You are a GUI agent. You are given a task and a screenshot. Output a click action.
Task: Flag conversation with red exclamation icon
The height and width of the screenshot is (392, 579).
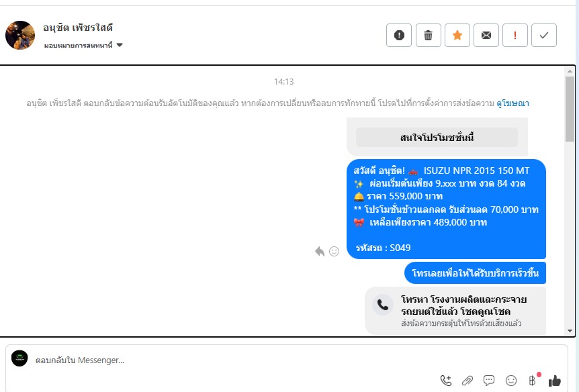click(x=515, y=35)
